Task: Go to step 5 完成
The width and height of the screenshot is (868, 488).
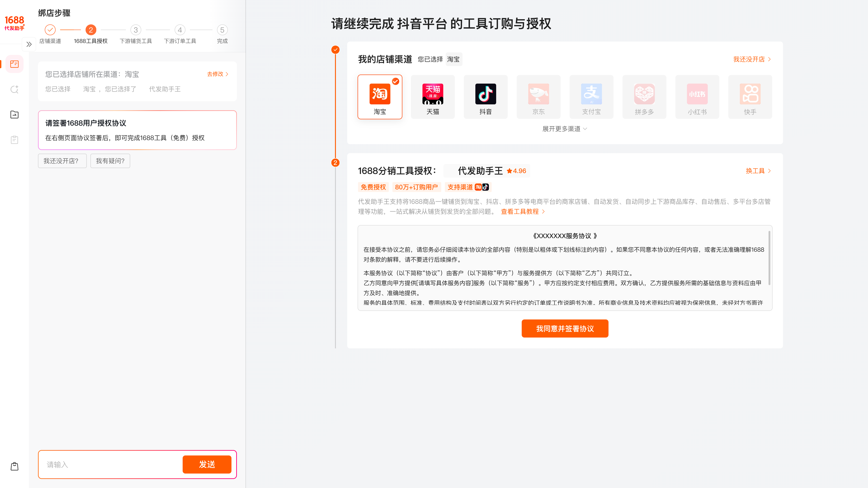Action: 222,34
